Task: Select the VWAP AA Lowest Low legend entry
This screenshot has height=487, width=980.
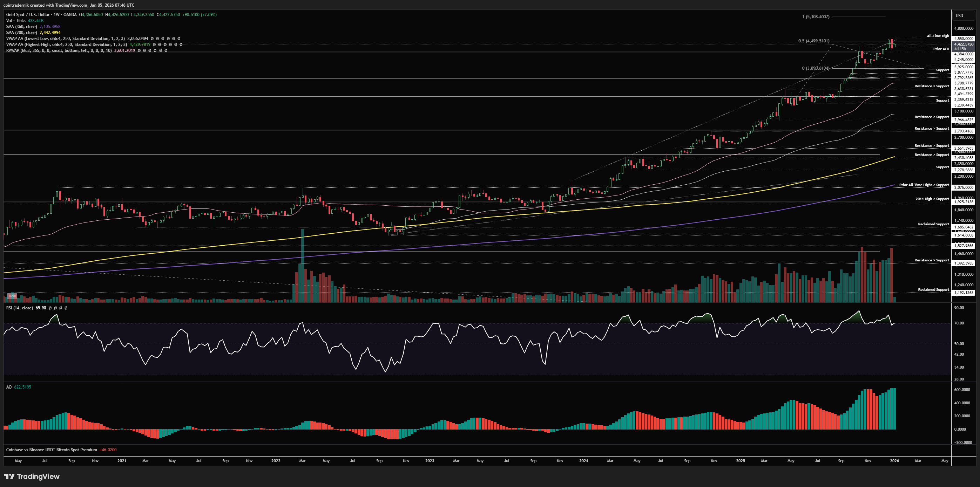Action: (x=66, y=39)
